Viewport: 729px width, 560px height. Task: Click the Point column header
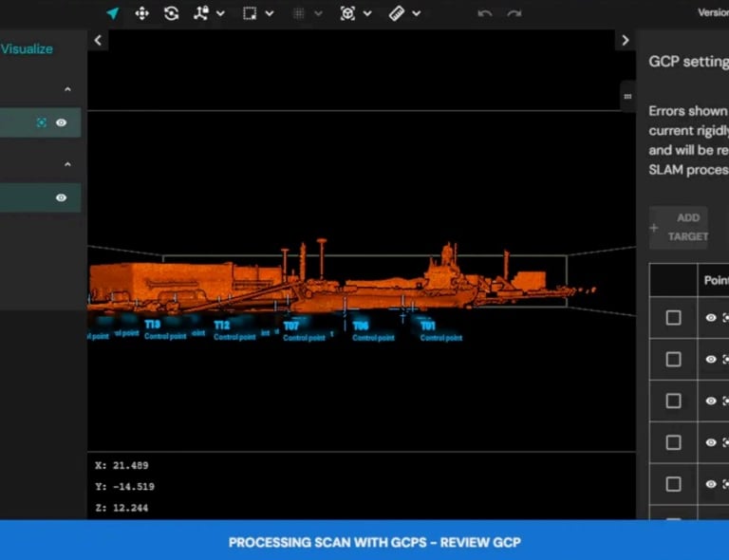[716, 280]
